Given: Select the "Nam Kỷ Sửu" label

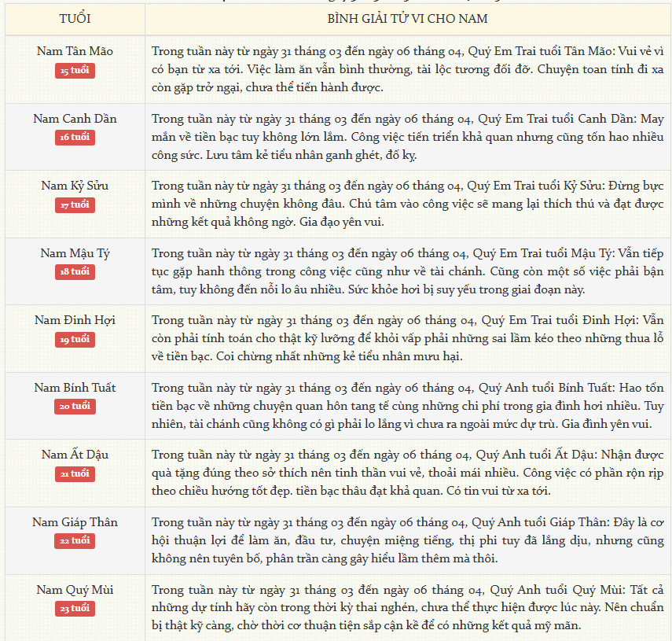Looking at the screenshot, I should point(75,186).
